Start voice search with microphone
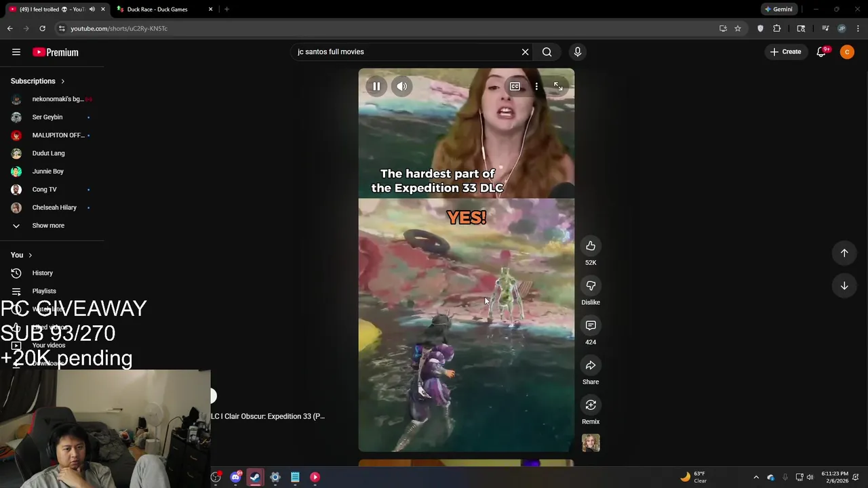Viewport: 868px width, 488px height. click(x=578, y=52)
